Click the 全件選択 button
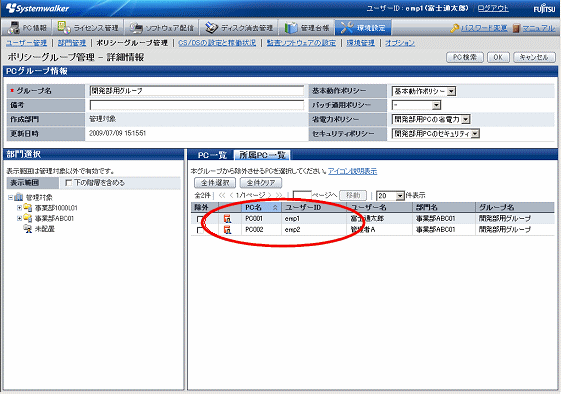The height and width of the screenshot is (394, 561). tap(215, 183)
